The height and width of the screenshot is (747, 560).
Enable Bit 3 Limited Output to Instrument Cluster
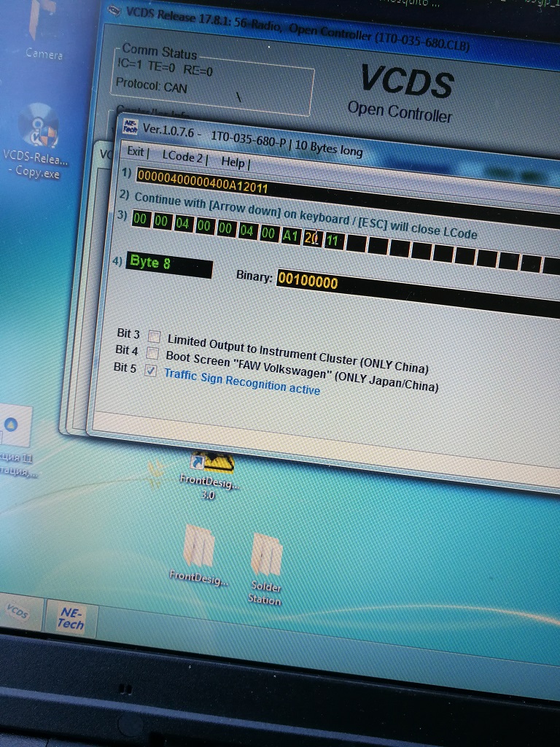click(154, 336)
